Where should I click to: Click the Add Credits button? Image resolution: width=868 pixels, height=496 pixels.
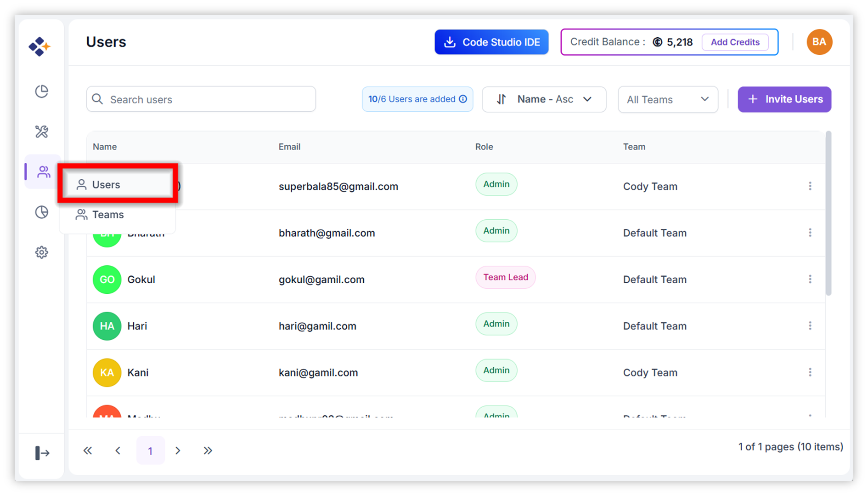point(735,42)
